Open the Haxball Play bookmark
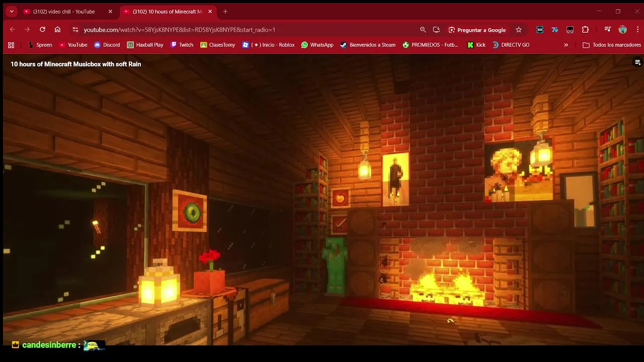 (145, 45)
